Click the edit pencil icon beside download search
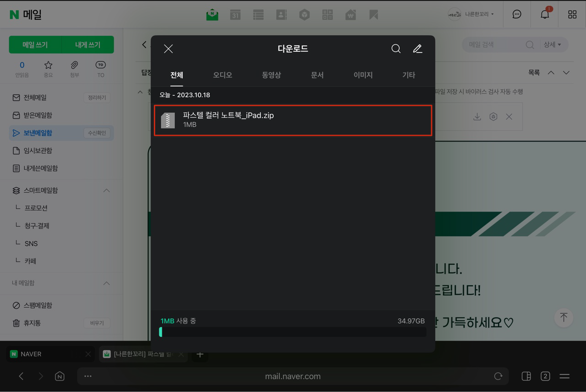This screenshot has width=586, height=392. click(418, 49)
